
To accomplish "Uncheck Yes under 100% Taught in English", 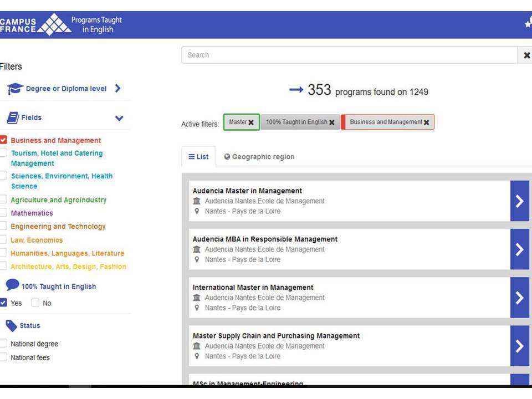I will point(3,303).
